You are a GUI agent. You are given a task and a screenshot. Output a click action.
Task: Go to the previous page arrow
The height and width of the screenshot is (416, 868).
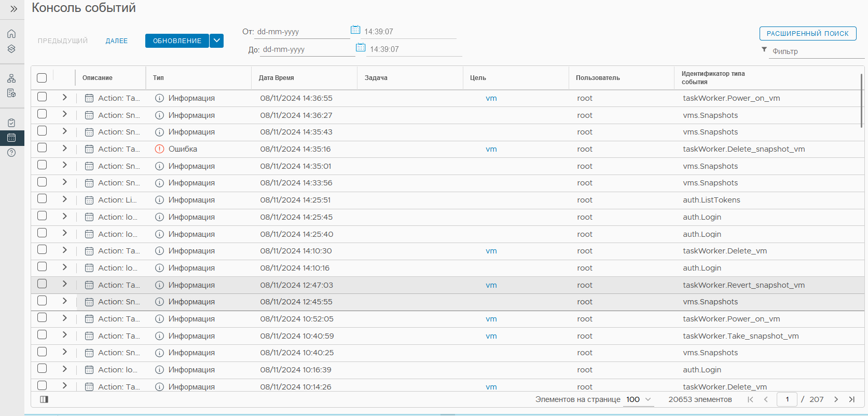766,399
